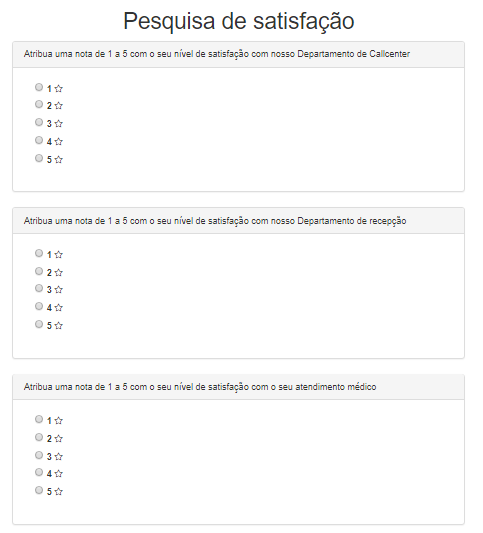Select rating 5 radio for atendimento médico

[39, 490]
